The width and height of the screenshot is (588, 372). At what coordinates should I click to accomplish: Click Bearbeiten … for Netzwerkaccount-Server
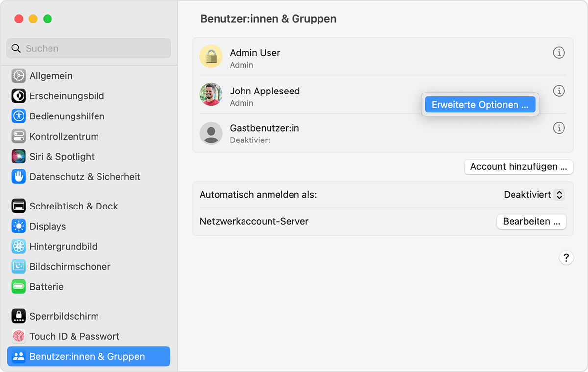[532, 221]
